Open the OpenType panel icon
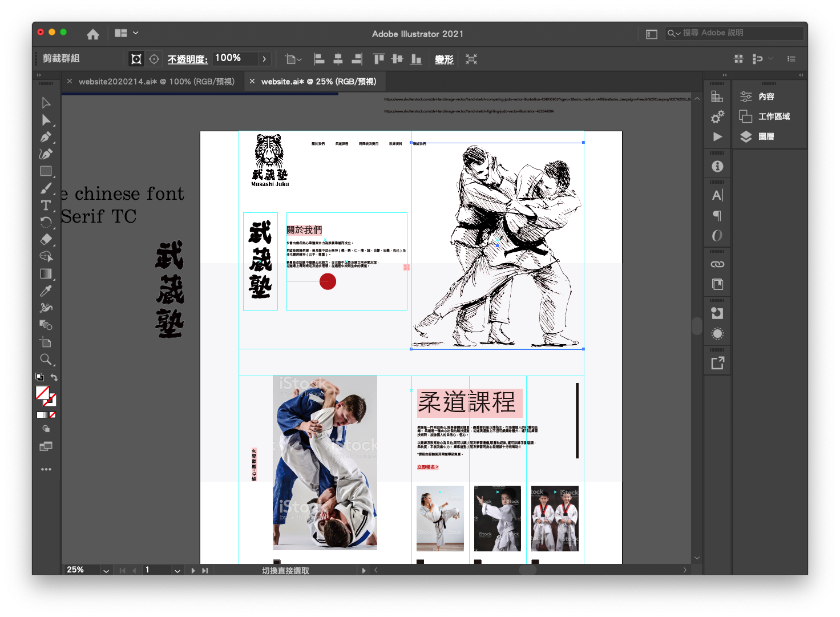840x617 pixels. pos(717,235)
